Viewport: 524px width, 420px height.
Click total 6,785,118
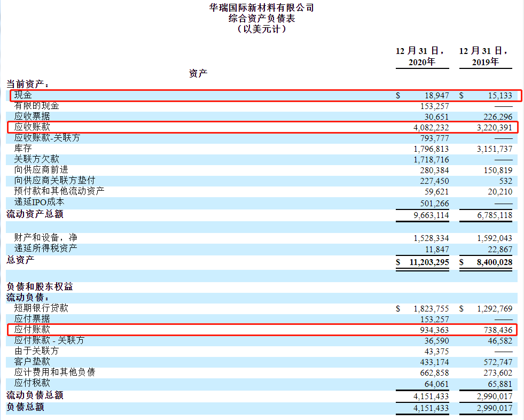tap(494, 215)
